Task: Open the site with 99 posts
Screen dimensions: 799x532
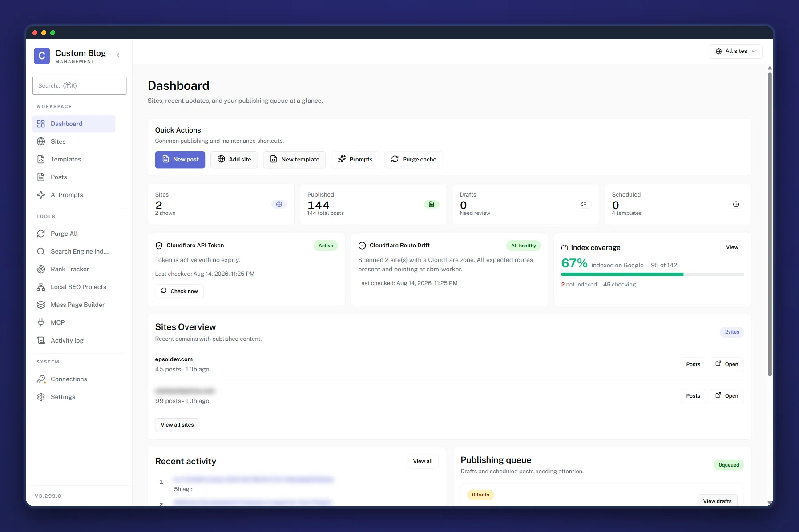Action: (727, 396)
